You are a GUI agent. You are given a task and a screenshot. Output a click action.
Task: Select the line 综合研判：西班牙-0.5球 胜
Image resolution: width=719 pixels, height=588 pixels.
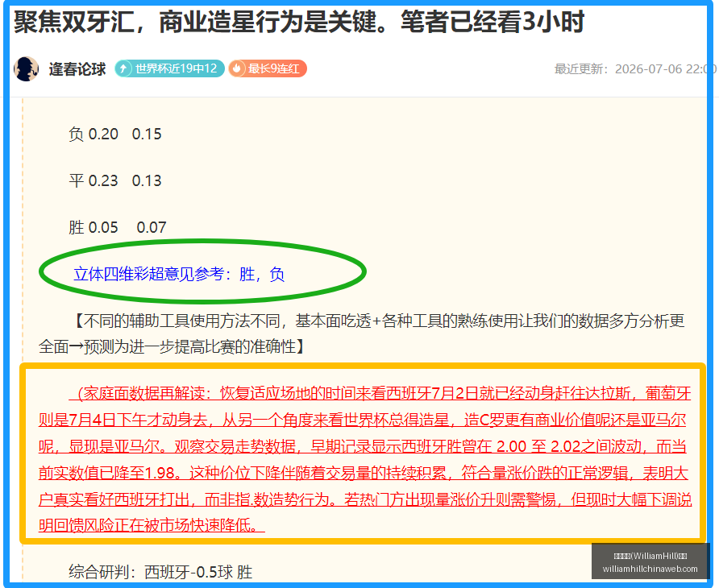point(160,573)
